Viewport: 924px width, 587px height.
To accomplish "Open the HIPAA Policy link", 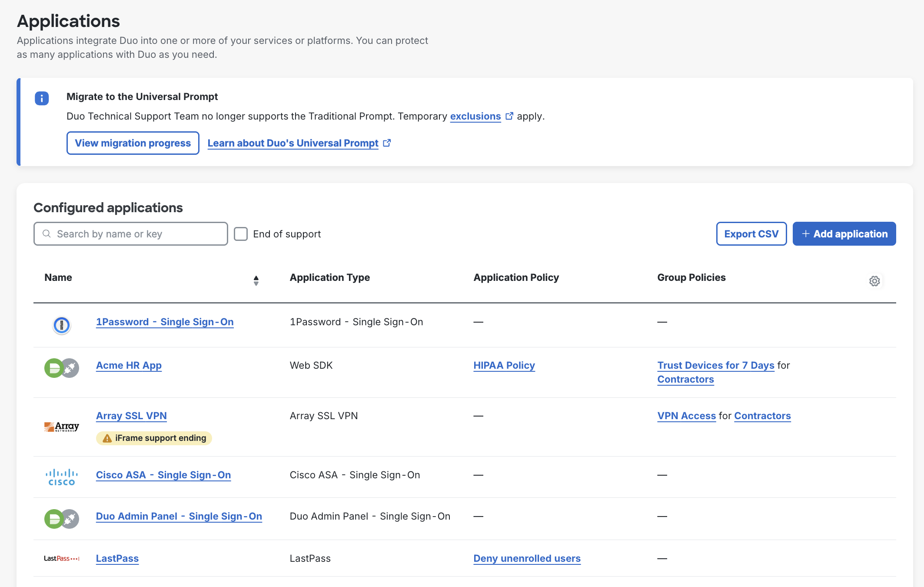I will click(x=504, y=365).
